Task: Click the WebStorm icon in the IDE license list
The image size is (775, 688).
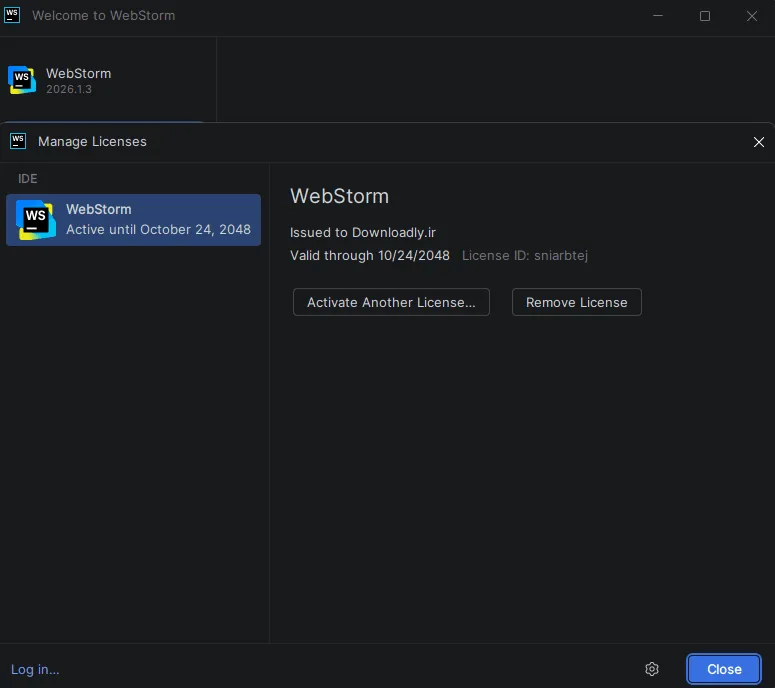Action: (36, 219)
